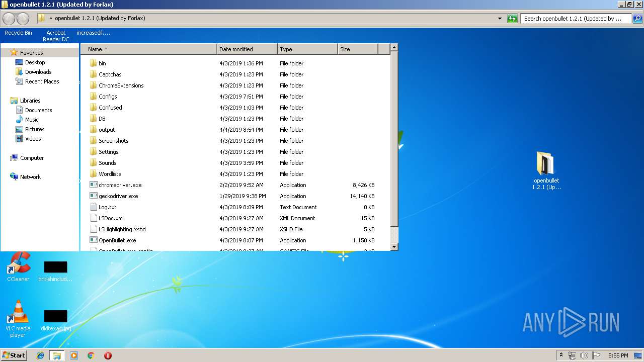The width and height of the screenshot is (644, 362).
Task: Click Windows Media Player taskbar icon
Action: [74, 355]
